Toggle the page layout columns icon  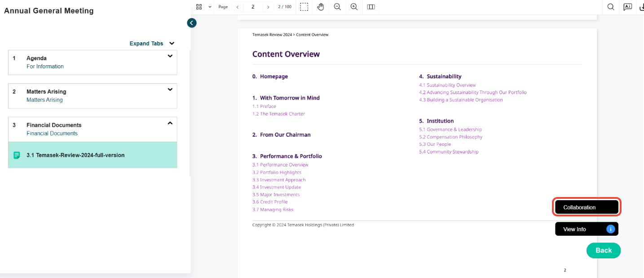(x=371, y=7)
